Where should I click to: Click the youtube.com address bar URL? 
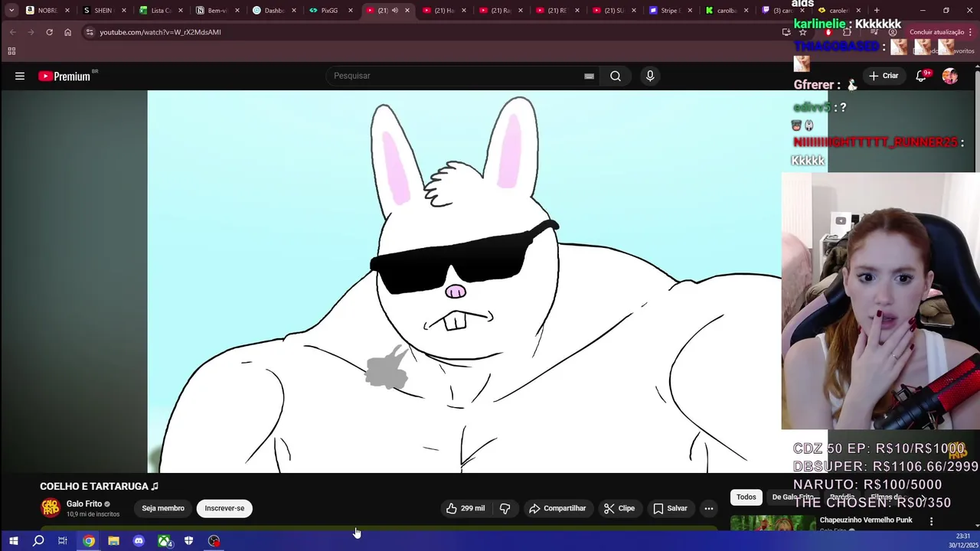tap(160, 32)
